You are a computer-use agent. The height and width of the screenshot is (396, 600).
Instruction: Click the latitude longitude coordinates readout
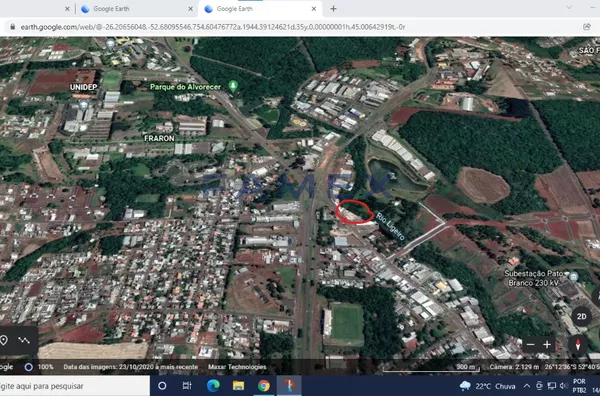pos(572,367)
